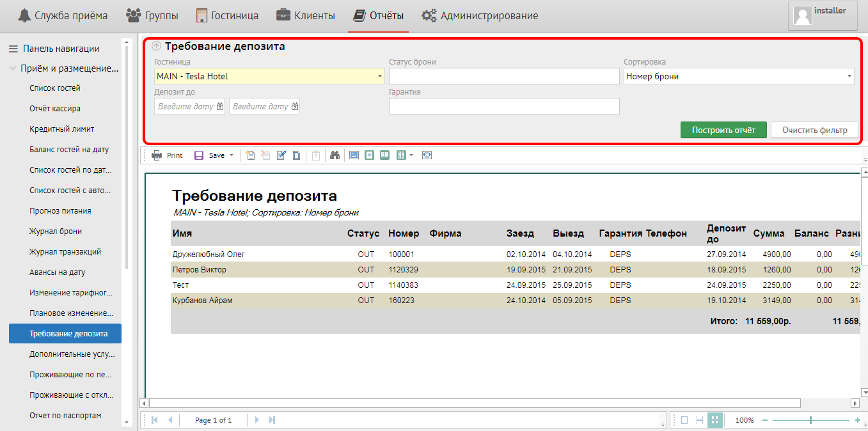Open calendar for first deposit date field
Screen dimensions: 868x431
(x=220, y=107)
